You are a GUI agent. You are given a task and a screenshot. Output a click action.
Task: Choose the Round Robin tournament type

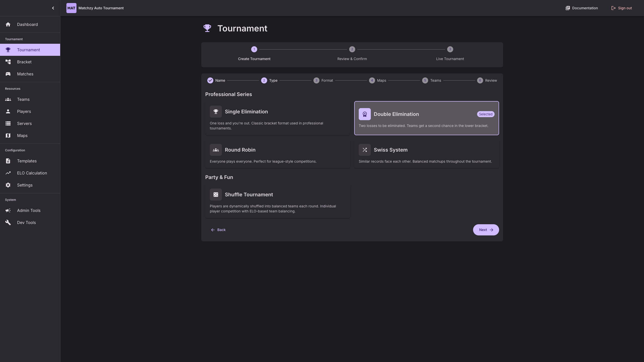tap(277, 154)
